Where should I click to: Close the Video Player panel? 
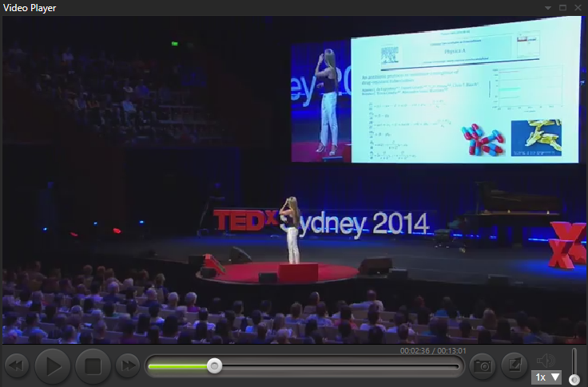tap(578, 7)
